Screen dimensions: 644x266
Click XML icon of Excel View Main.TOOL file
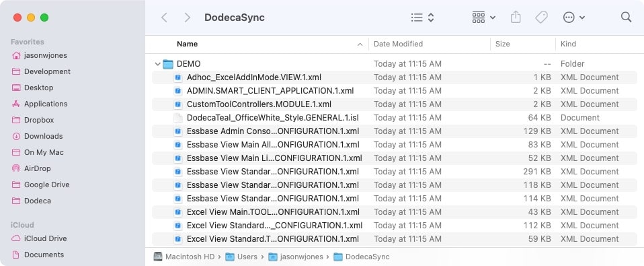click(x=178, y=212)
